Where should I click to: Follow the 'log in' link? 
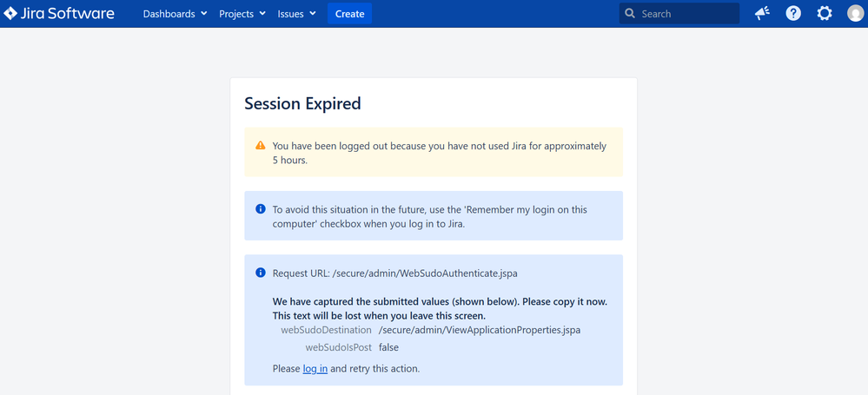tap(315, 368)
